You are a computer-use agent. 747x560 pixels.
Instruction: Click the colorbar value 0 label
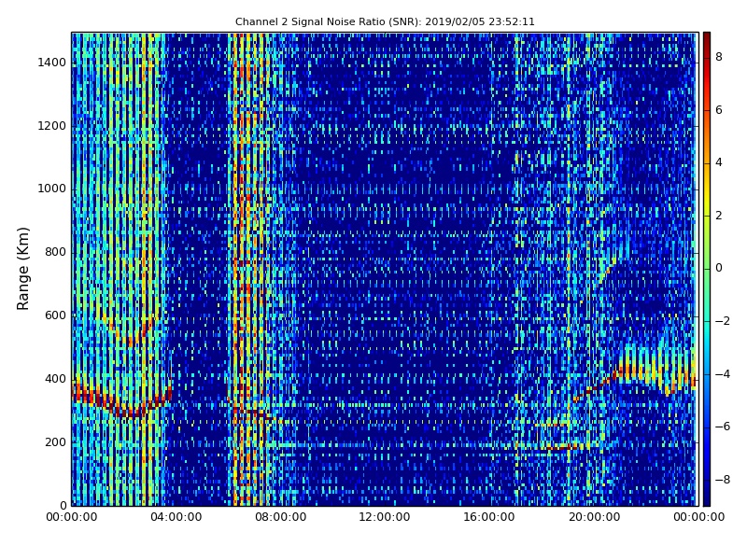(719, 268)
